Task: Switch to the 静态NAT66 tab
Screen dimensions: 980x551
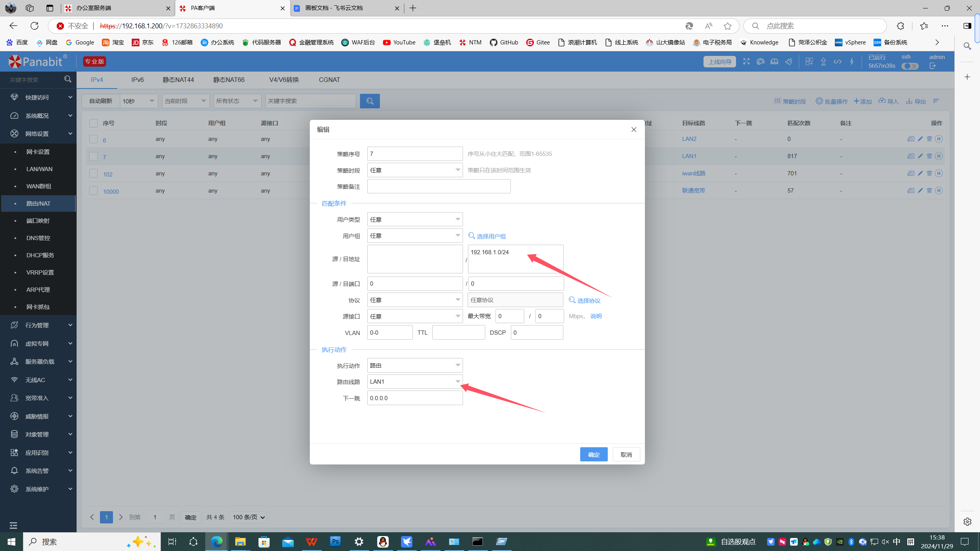Action: (x=229, y=80)
